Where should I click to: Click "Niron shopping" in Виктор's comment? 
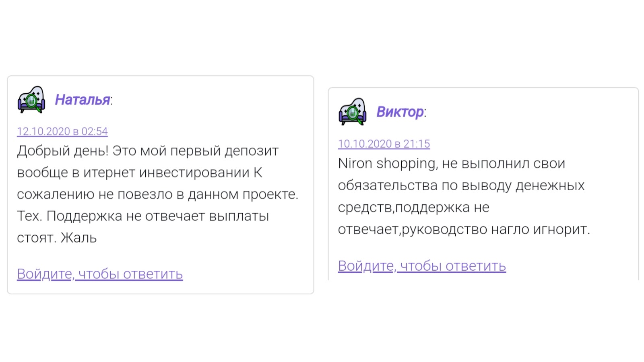coord(387,163)
